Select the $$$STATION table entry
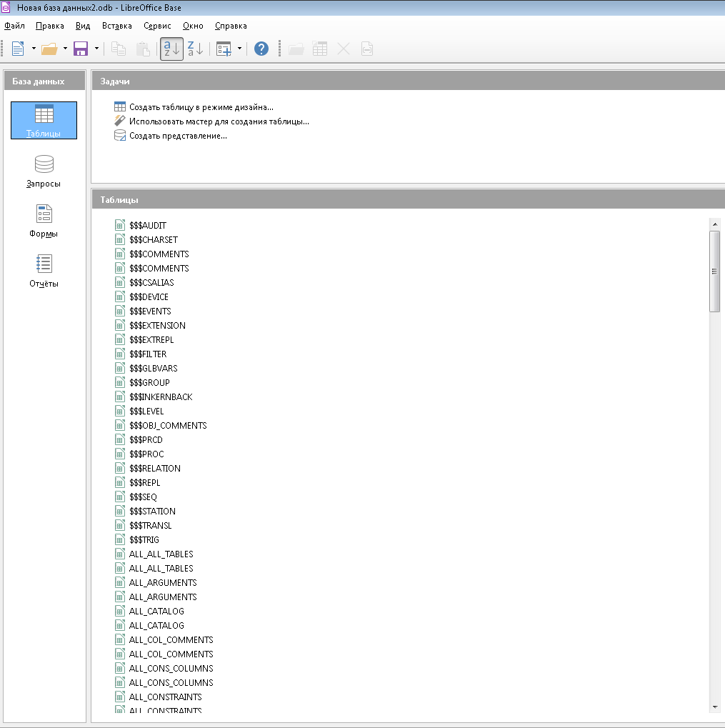The width and height of the screenshot is (725, 728). (151, 512)
